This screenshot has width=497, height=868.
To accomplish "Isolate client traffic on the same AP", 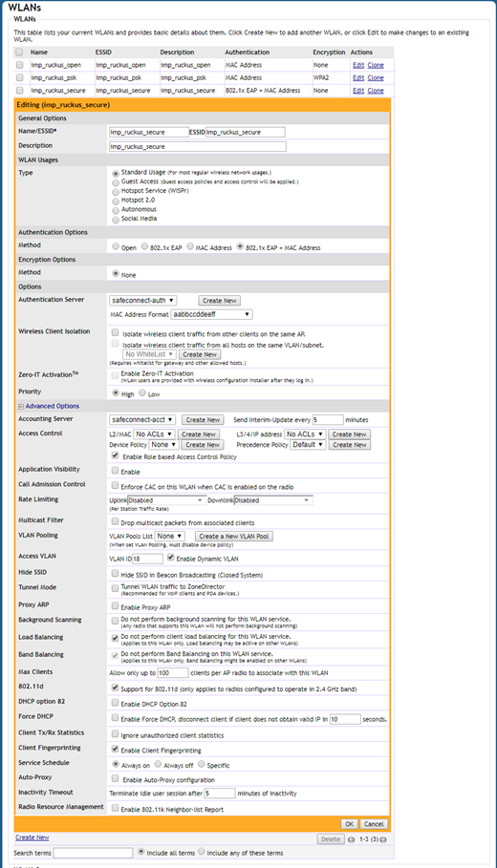I will tap(116, 333).
